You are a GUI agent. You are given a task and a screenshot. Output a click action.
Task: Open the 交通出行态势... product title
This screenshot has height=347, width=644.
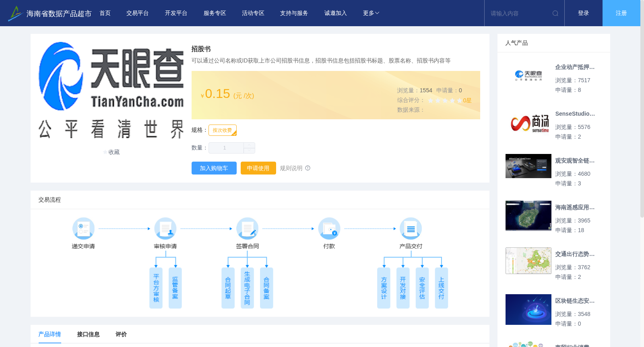click(x=575, y=254)
